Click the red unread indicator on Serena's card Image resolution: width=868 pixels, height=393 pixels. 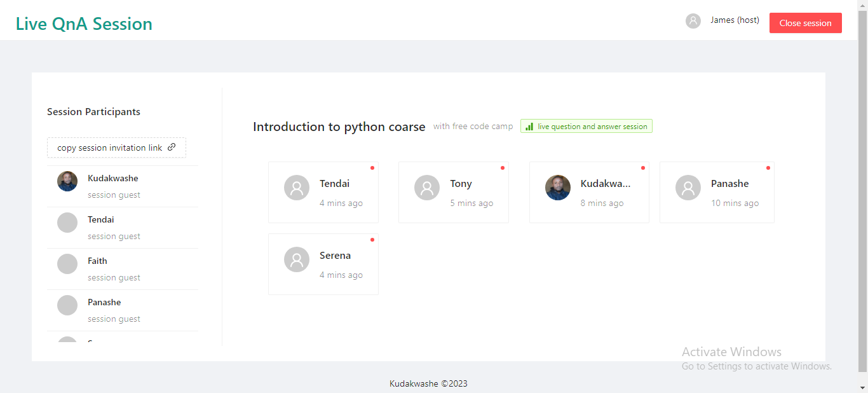point(372,239)
